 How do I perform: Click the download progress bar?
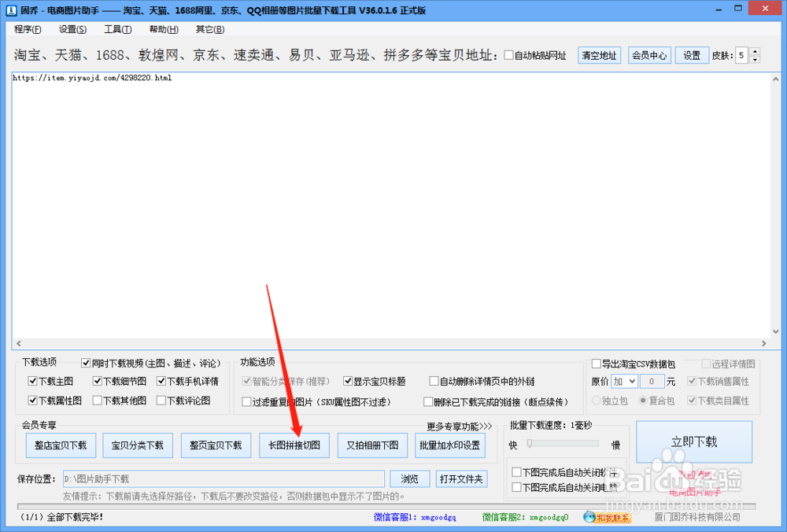pyautogui.click(x=386, y=506)
